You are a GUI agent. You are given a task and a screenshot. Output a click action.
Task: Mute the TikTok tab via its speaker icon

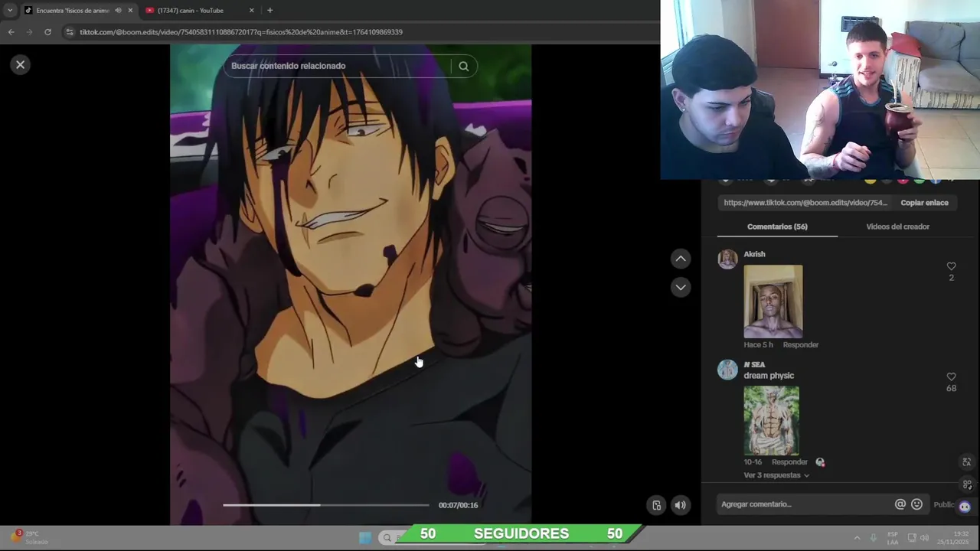(118, 10)
